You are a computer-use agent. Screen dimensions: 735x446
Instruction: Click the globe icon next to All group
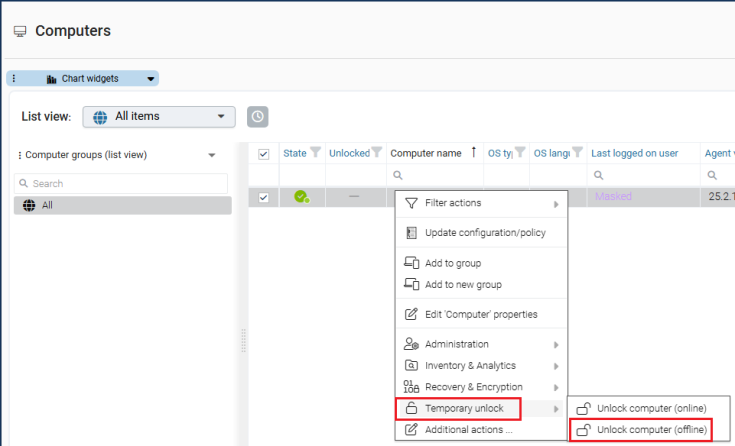(27, 205)
